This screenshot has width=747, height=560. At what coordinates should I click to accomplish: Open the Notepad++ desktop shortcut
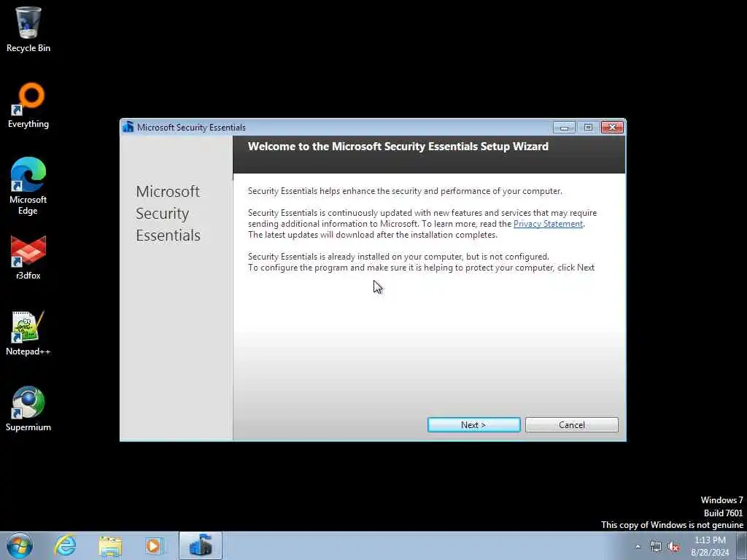click(x=28, y=333)
